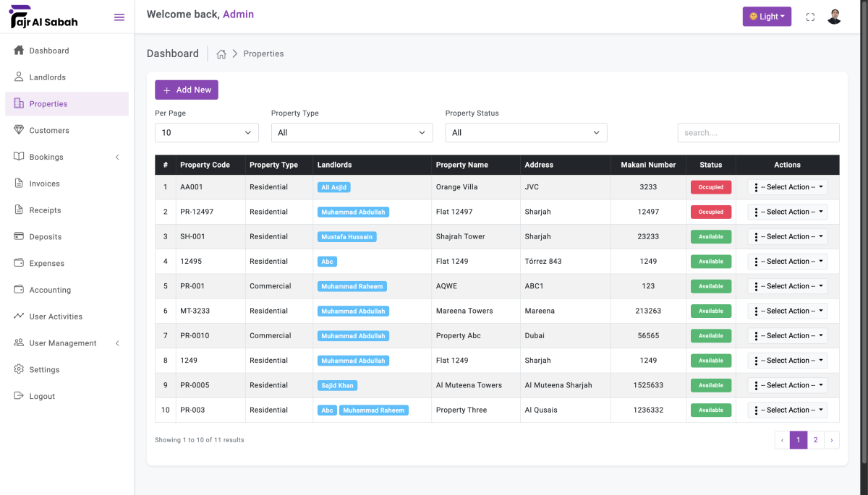868x495 pixels.
Task: Open the Property Status filter dropdown
Action: [x=526, y=133]
